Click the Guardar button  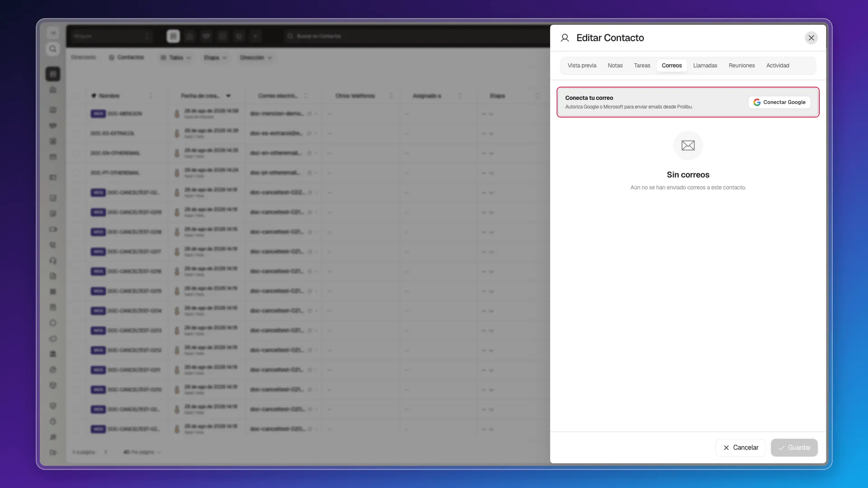pos(794,447)
